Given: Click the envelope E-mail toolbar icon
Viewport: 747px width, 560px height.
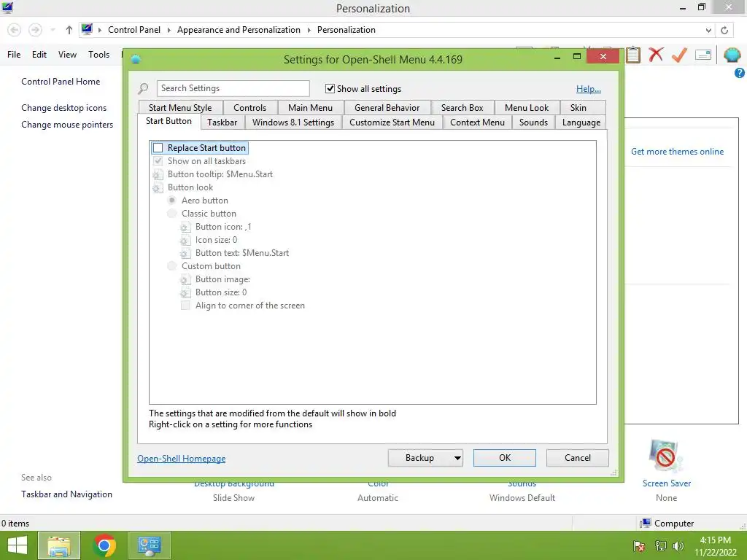Looking at the screenshot, I should pos(703,55).
